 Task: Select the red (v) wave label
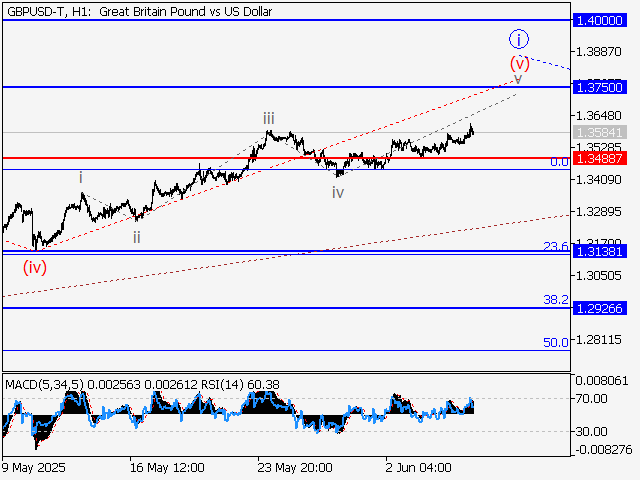pos(520,63)
